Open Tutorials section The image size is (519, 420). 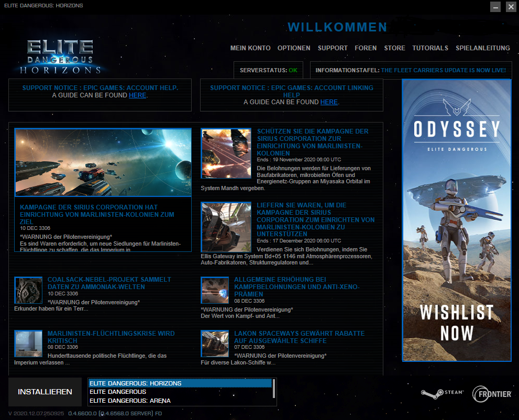click(x=430, y=48)
